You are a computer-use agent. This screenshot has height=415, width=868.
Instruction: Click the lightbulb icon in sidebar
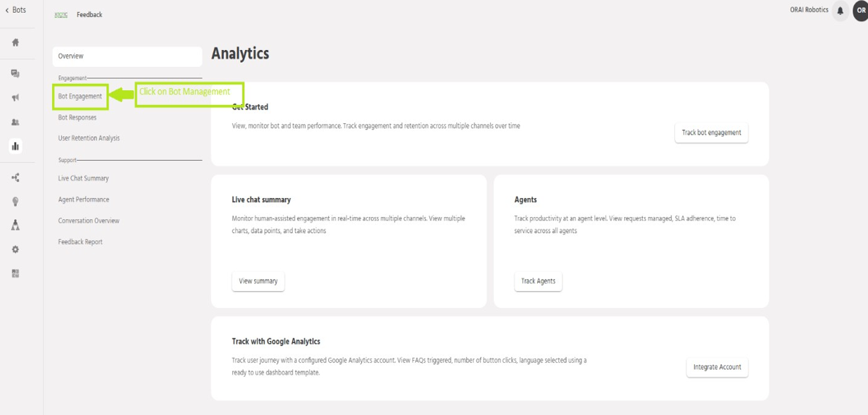point(15,201)
